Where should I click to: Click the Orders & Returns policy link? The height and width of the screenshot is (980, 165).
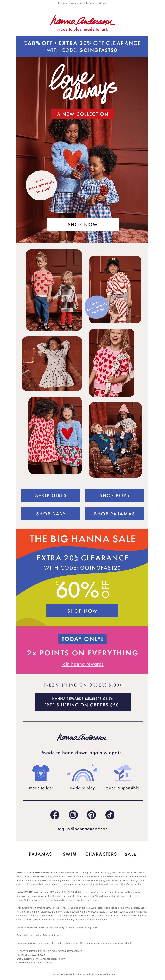point(28,935)
